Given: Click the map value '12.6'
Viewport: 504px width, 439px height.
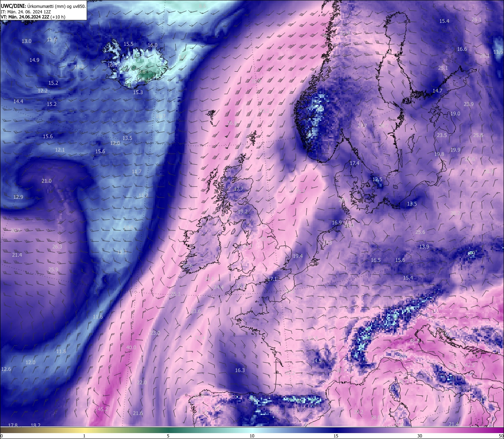Looking at the screenshot, I should tap(6, 369).
